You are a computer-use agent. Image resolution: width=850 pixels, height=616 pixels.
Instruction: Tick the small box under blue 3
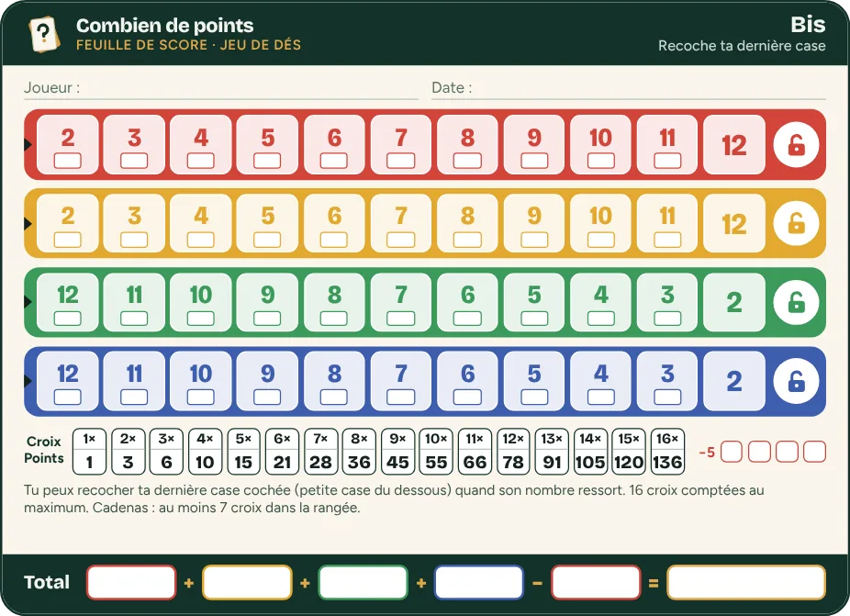pos(667,398)
